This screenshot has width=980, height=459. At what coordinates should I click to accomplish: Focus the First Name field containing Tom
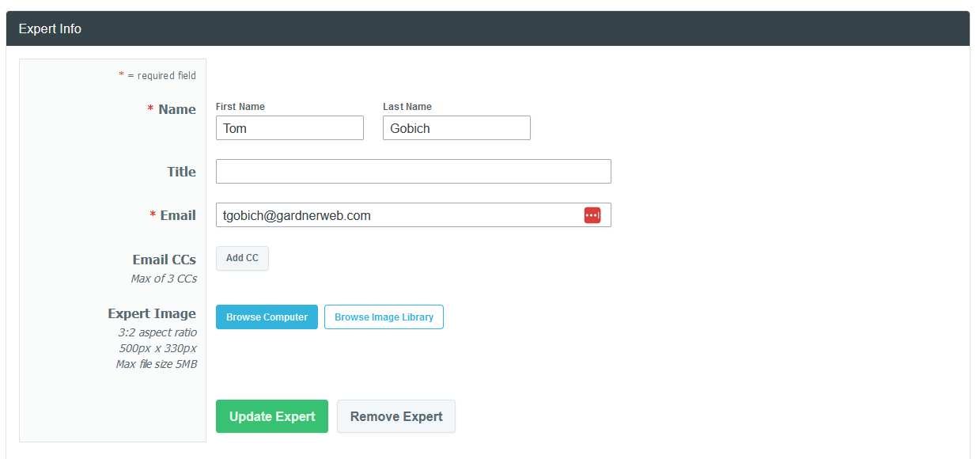click(289, 128)
